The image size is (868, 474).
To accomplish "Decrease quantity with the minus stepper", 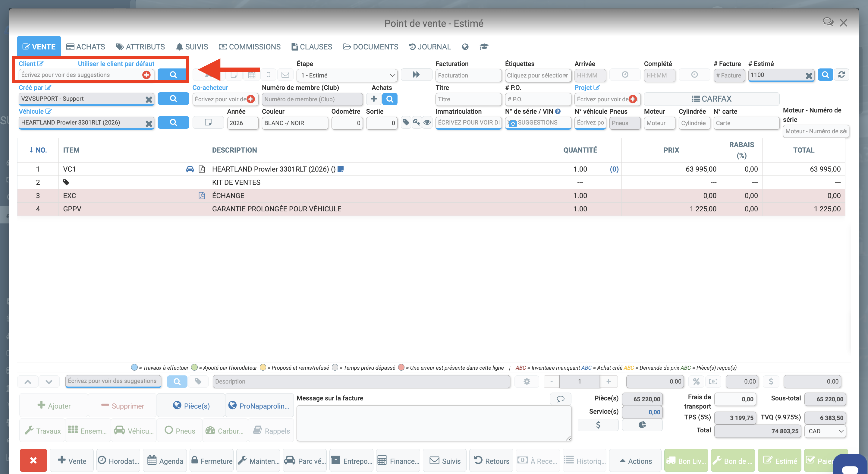I will point(551,381).
